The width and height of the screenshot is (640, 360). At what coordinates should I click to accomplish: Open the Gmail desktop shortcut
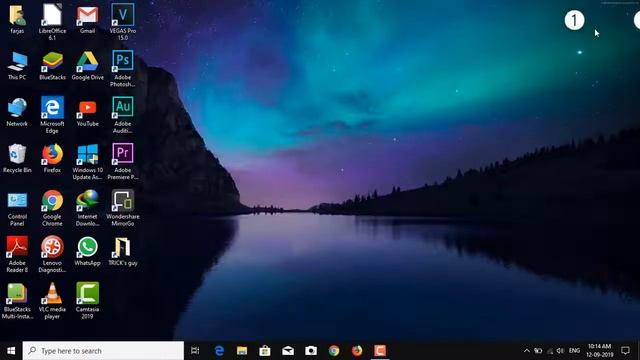click(x=87, y=19)
